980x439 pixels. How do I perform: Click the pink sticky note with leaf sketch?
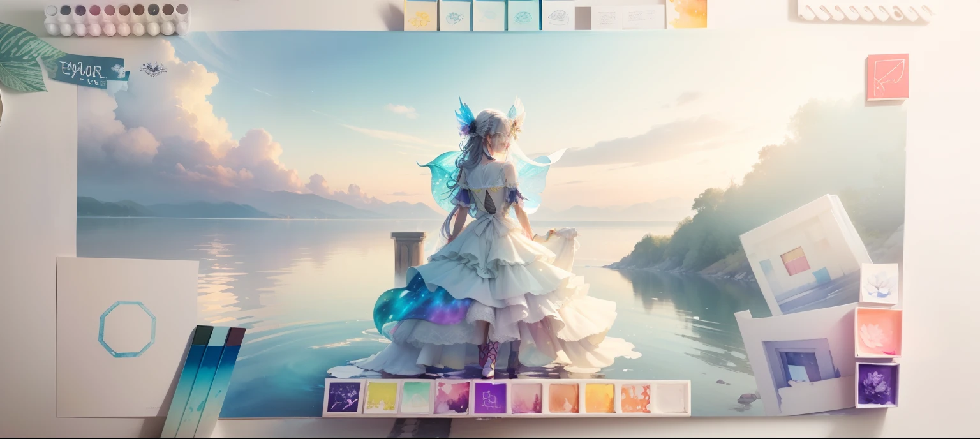coord(887,77)
